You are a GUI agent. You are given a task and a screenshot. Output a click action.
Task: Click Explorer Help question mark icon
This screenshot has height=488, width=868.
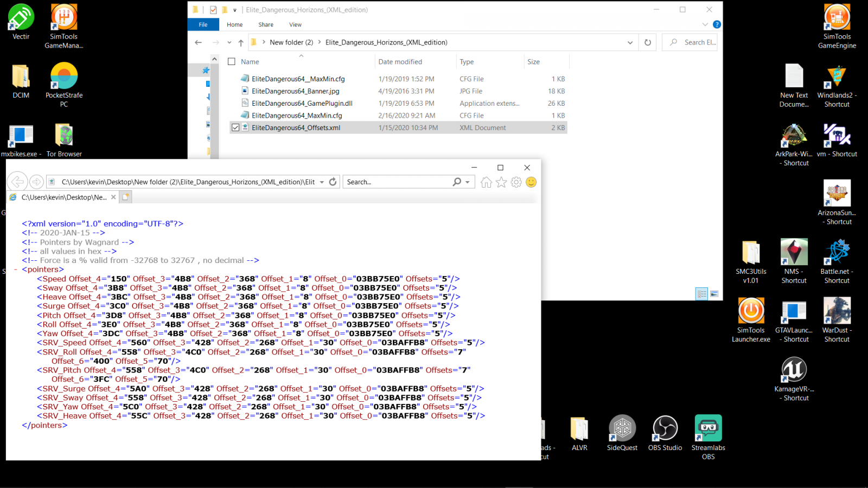click(717, 24)
